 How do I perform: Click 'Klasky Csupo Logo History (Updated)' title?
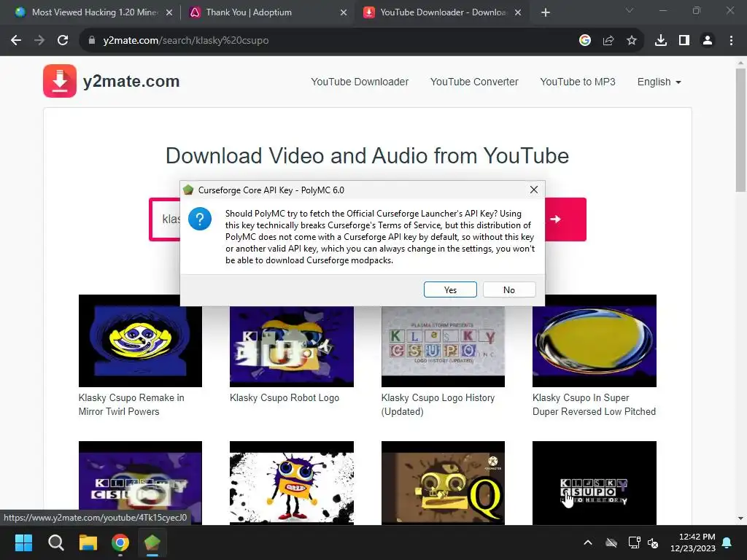point(438,404)
